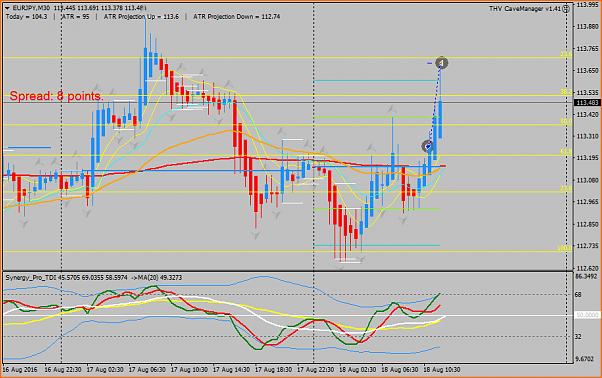Image resolution: width=602 pixels, height=378 pixels.
Task: Select the trade entry marker circle near 113.26
Action: coord(427,146)
